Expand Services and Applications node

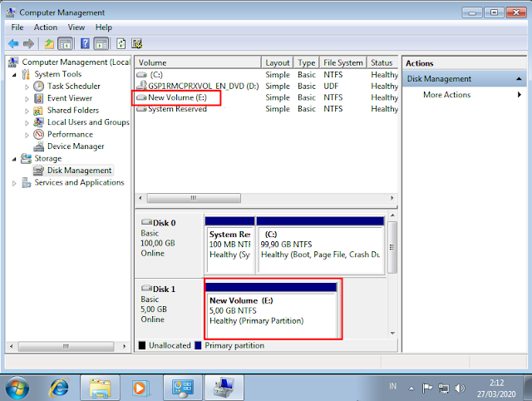point(14,183)
